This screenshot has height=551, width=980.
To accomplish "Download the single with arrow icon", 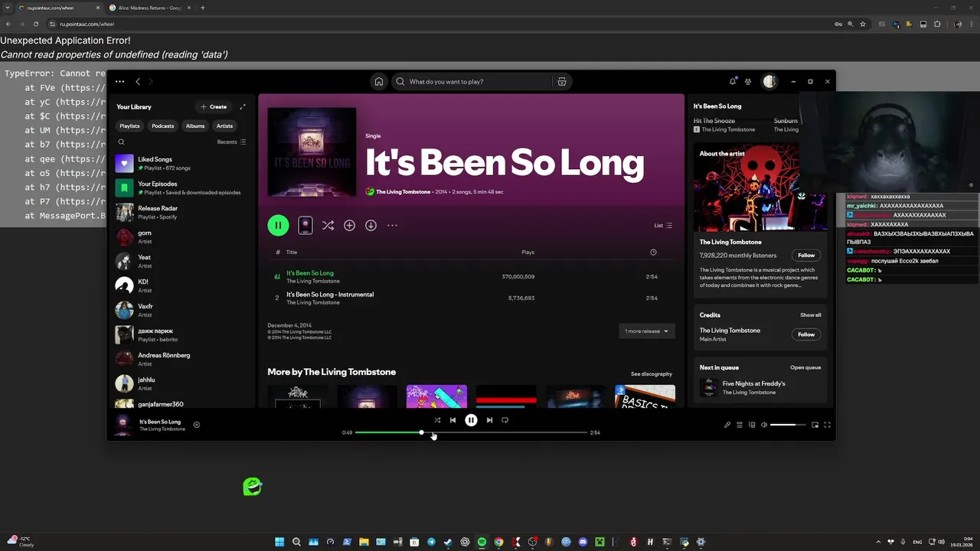I will click(x=371, y=225).
